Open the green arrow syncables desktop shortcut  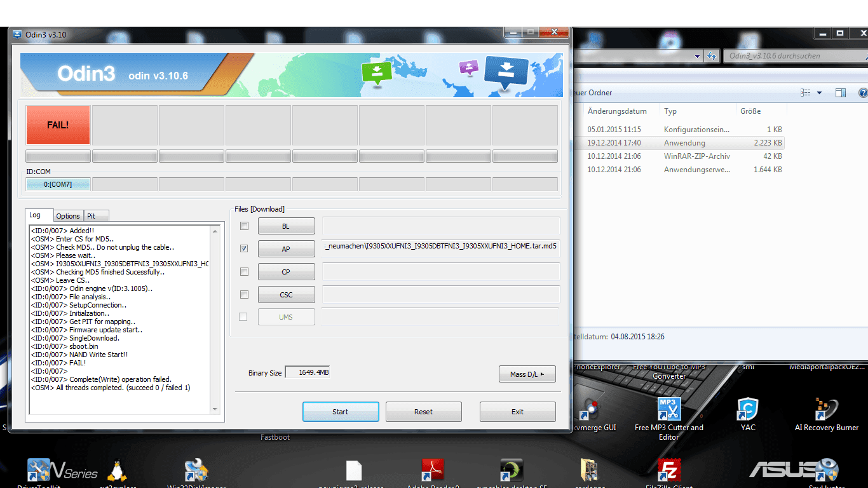(x=512, y=473)
